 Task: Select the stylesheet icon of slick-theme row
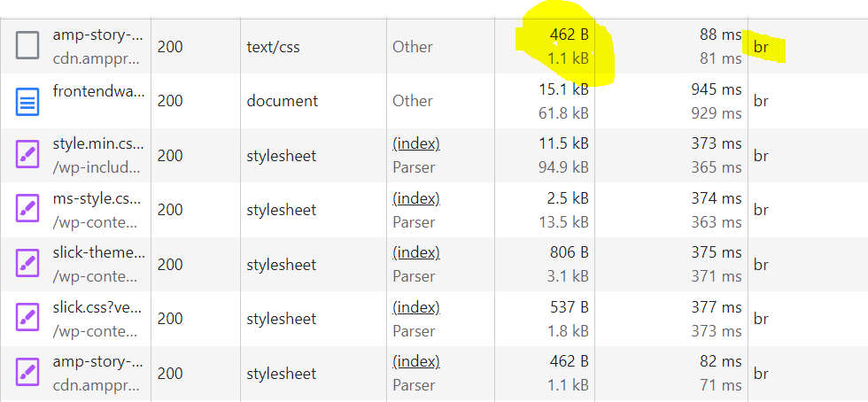click(27, 263)
